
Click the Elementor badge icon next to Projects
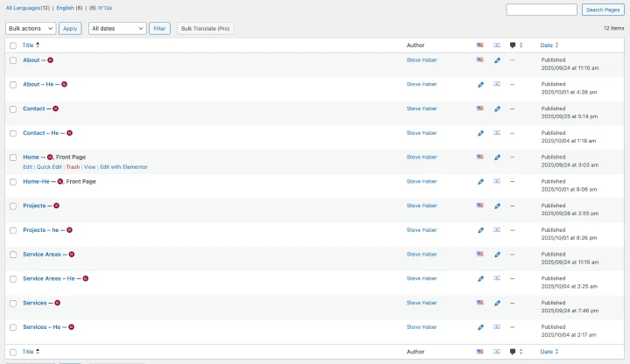[x=56, y=206]
